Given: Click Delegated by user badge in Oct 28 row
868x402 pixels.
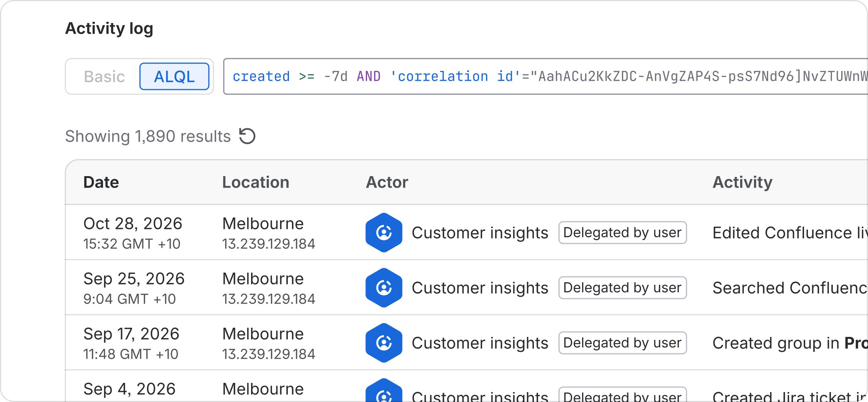Looking at the screenshot, I should click(623, 232).
